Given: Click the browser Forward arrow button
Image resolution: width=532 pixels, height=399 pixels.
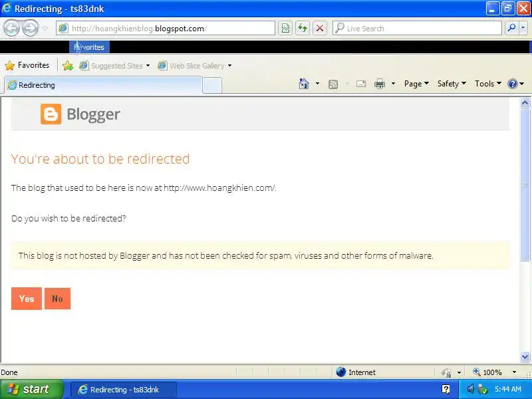Looking at the screenshot, I should (x=31, y=29).
